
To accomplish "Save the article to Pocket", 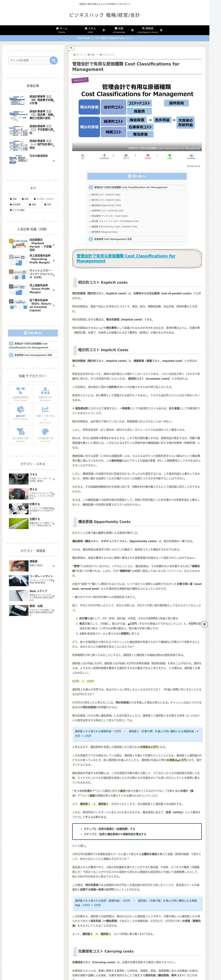I will pos(148,156).
